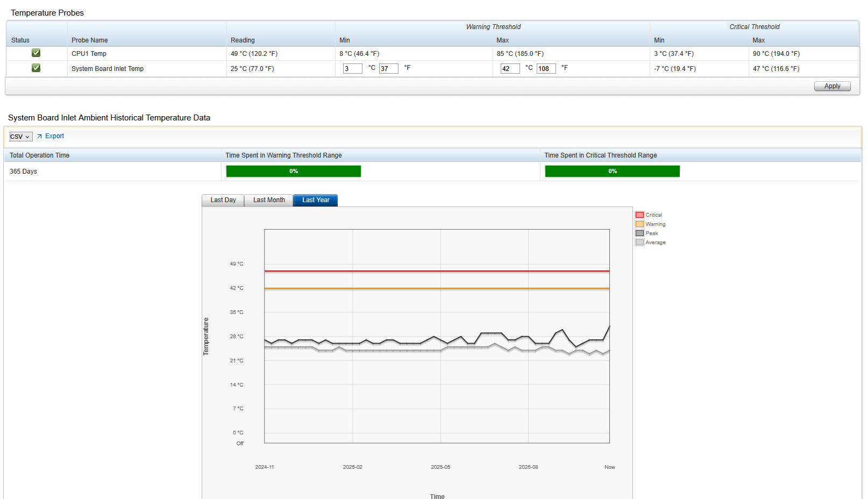Click the Probe Name column header
Image resolution: width=868 pixels, height=499 pixels.
(90, 40)
